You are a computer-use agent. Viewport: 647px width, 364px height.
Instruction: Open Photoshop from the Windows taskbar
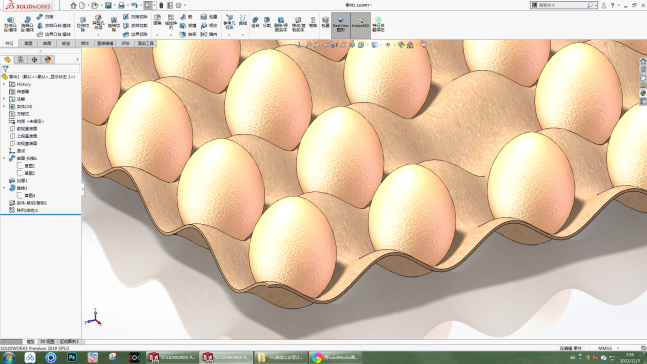pos(72,357)
